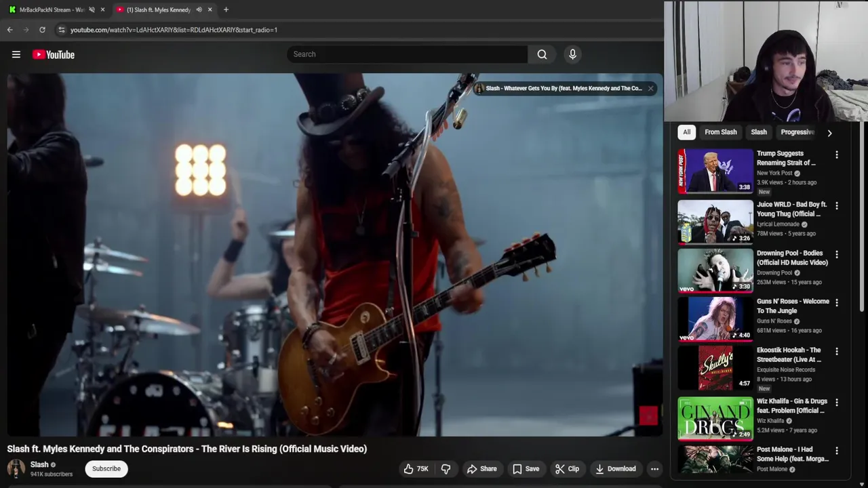Click Guns N' Roses Welcome To The Jungle title
Image resolution: width=868 pixels, height=488 pixels.
tap(793, 306)
